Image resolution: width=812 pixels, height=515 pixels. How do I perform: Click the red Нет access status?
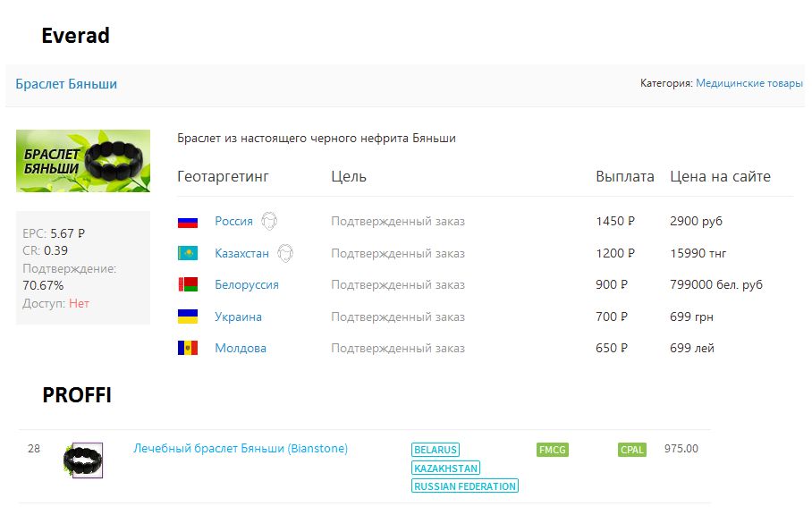click(79, 303)
